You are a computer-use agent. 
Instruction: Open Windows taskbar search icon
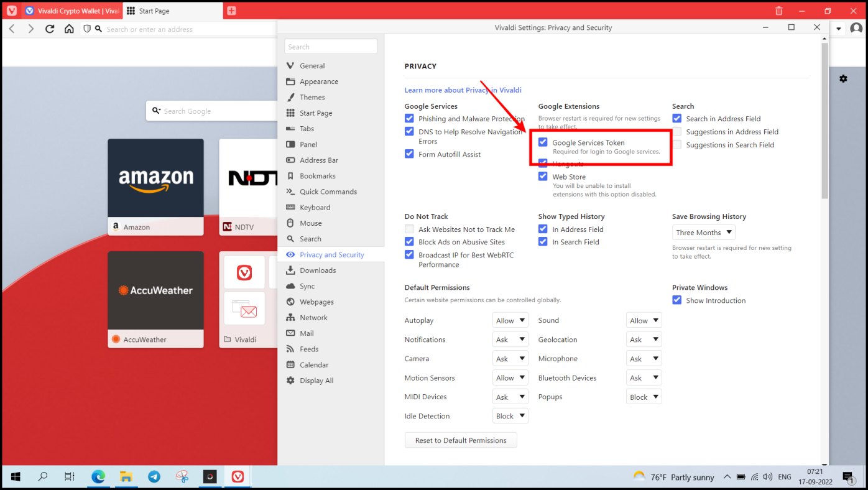pos(43,477)
